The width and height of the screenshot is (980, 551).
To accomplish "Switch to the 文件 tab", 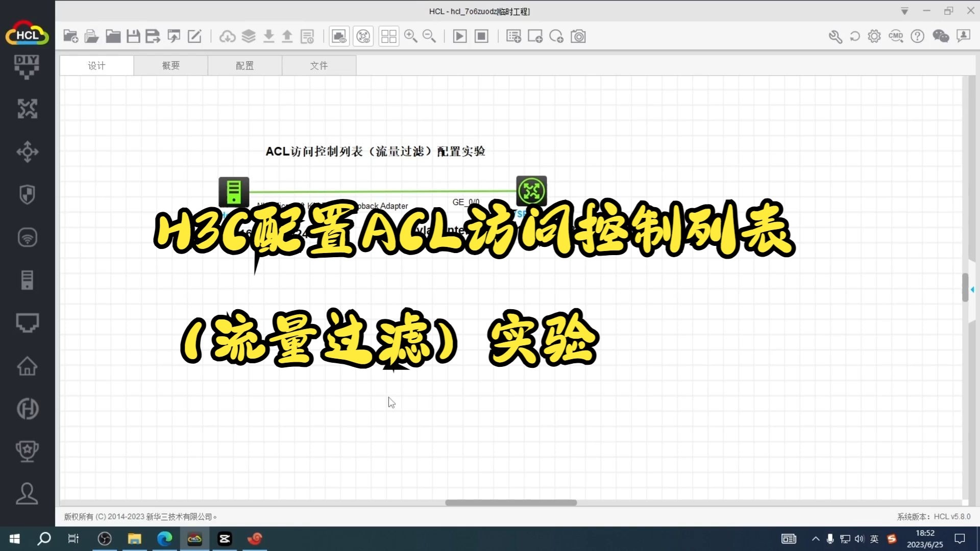I will pos(319,65).
